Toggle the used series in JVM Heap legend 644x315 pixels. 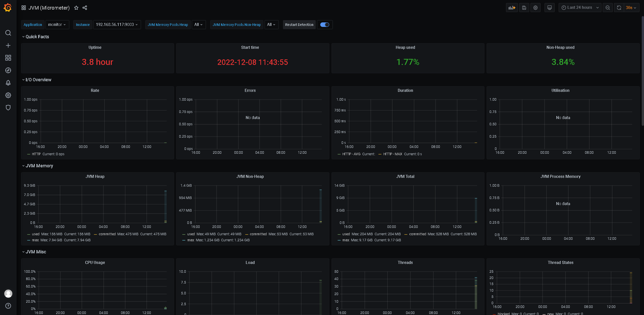(x=35, y=234)
